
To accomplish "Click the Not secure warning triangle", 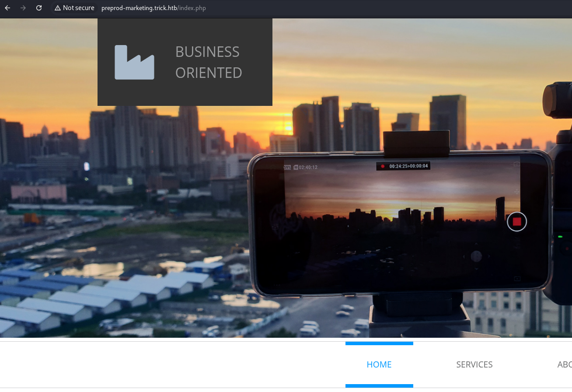I will pyautogui.click(x=57, y=8).
